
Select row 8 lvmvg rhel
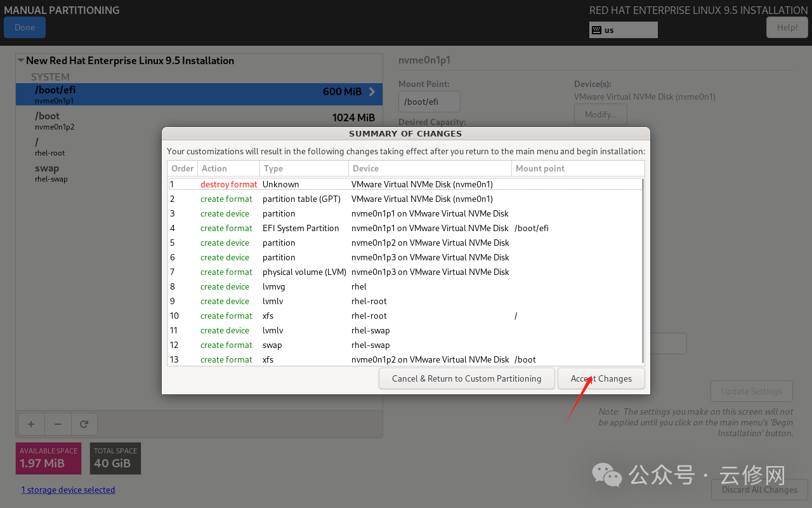[405, 286]
